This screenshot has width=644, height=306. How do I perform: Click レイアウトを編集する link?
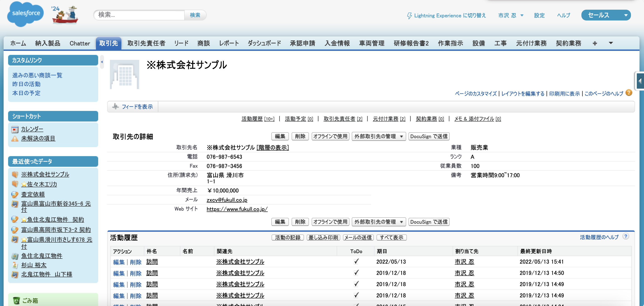click(x=523, y=94)
